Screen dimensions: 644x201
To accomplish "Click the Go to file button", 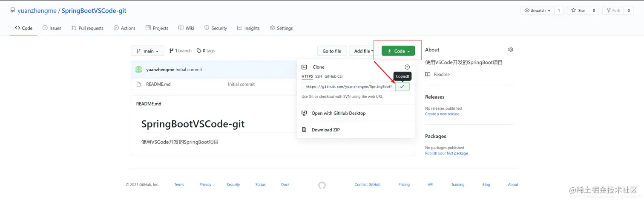I will pyautogui.click(x=332, y=51).
